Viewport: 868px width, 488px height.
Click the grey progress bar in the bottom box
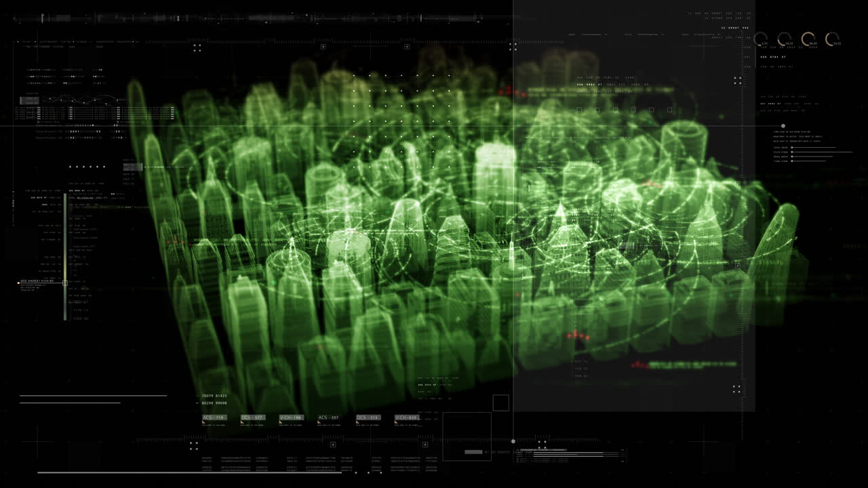pyautogui.click(x=473, y=451)
